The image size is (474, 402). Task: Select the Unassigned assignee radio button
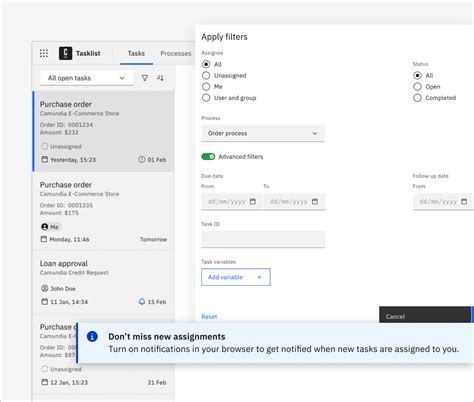pyautogui.click(x=206, y=76)
